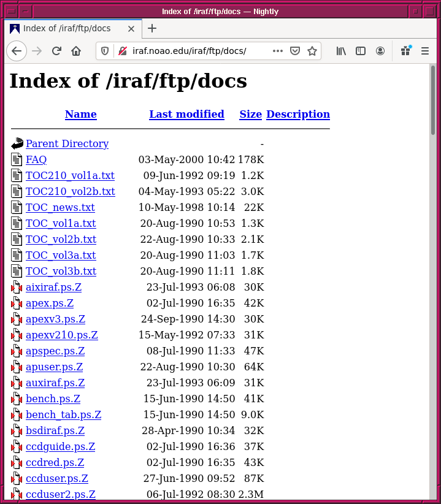Open the Library icon in toolbar
441x504 pixels.
pyautogui.click(x=341, y=51)
